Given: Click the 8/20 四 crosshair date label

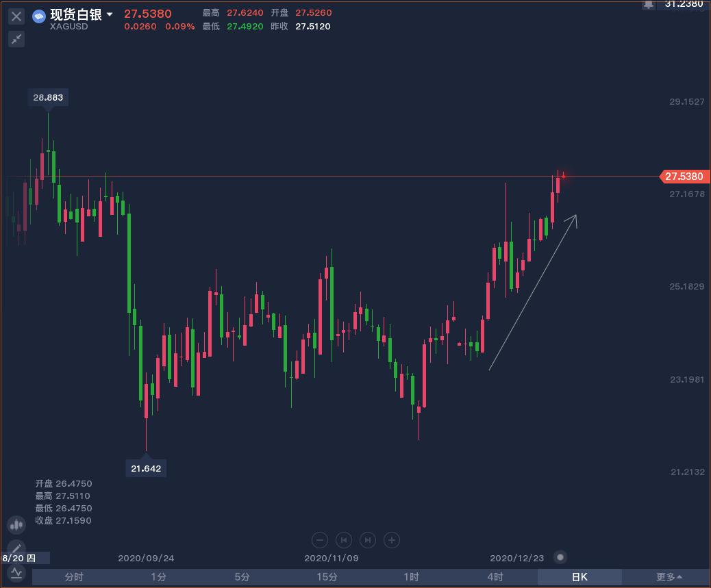Looking at the screenshot, I should [x=25, y=558].
